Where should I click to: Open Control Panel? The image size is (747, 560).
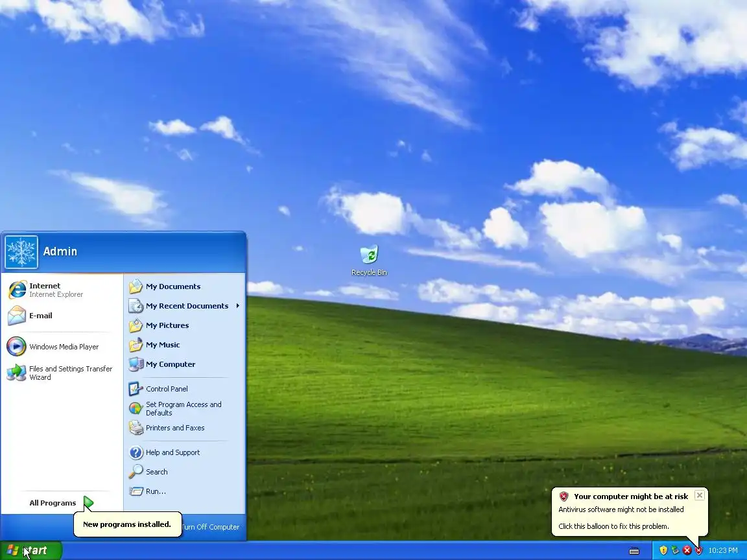click(x=184, y=389)
